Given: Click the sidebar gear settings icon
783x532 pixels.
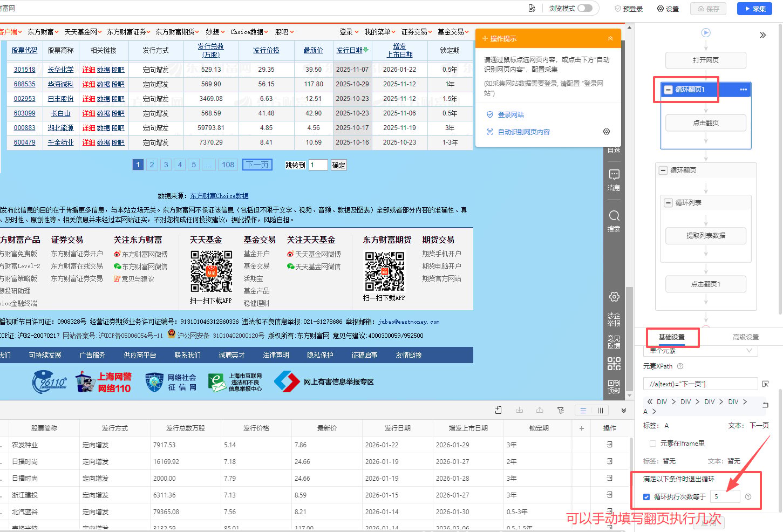Looking at the screenshot, I should (614, 297).
